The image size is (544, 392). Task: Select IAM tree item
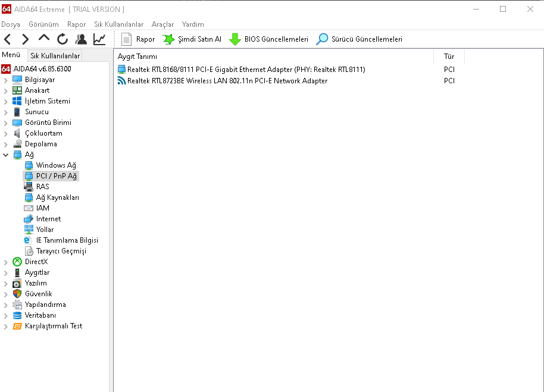coord(43,208)
